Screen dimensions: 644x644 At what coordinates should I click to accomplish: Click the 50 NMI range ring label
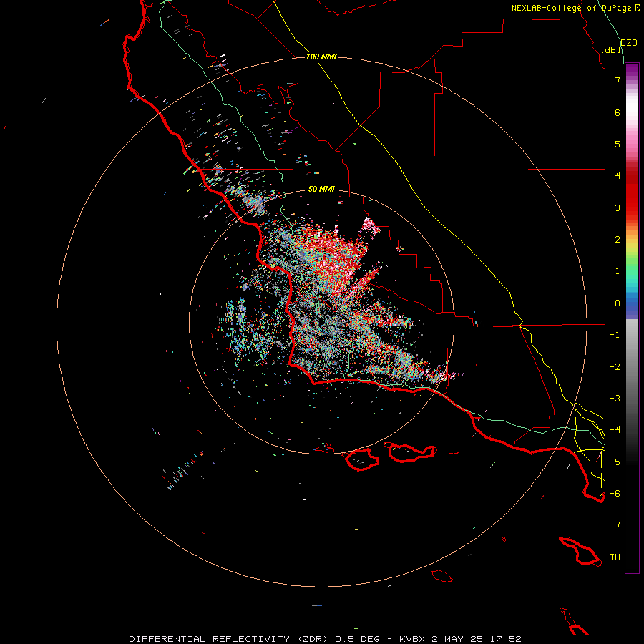(x=321, y=189)
